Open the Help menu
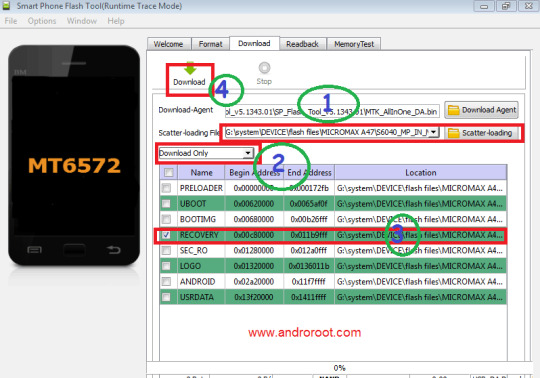This screenshot has height=378, width=540. (x=116, y=21)
